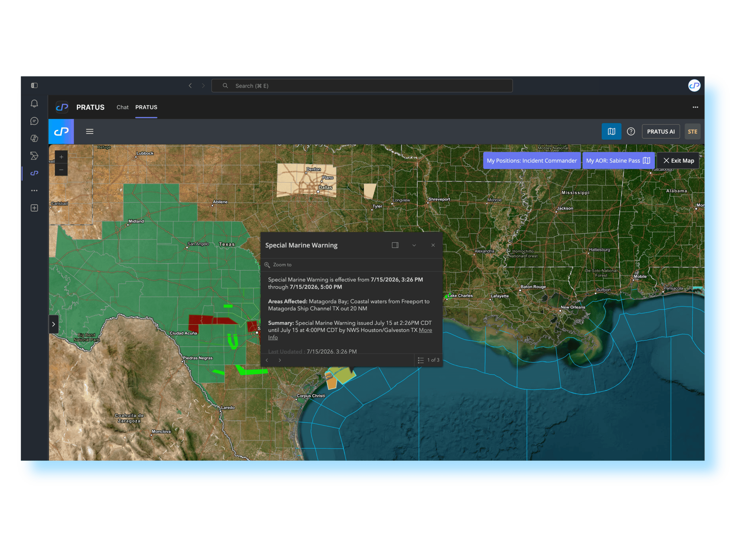Switch to the PRATUS tab

(x=146, y=107)
